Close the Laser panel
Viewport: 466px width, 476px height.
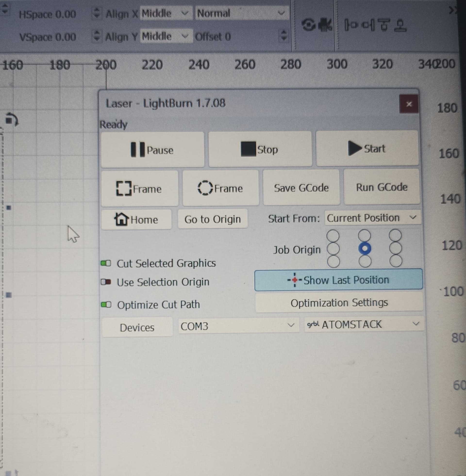pos(408,104)
